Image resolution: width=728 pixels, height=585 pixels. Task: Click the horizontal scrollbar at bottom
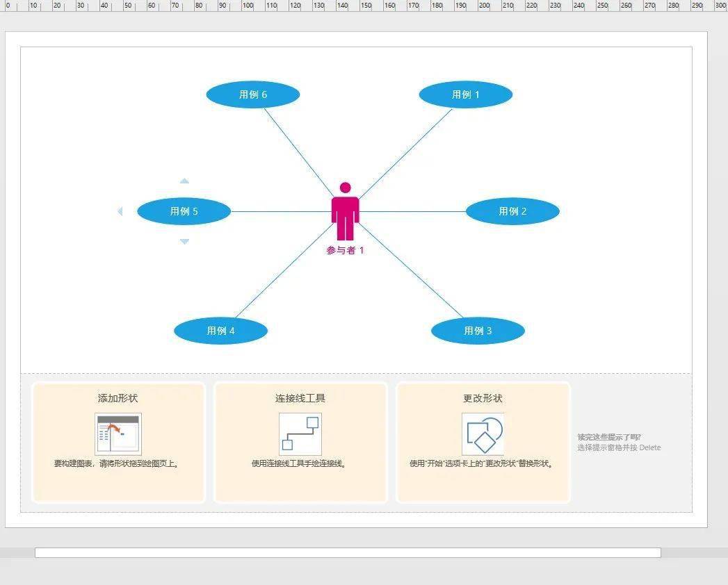348,552
